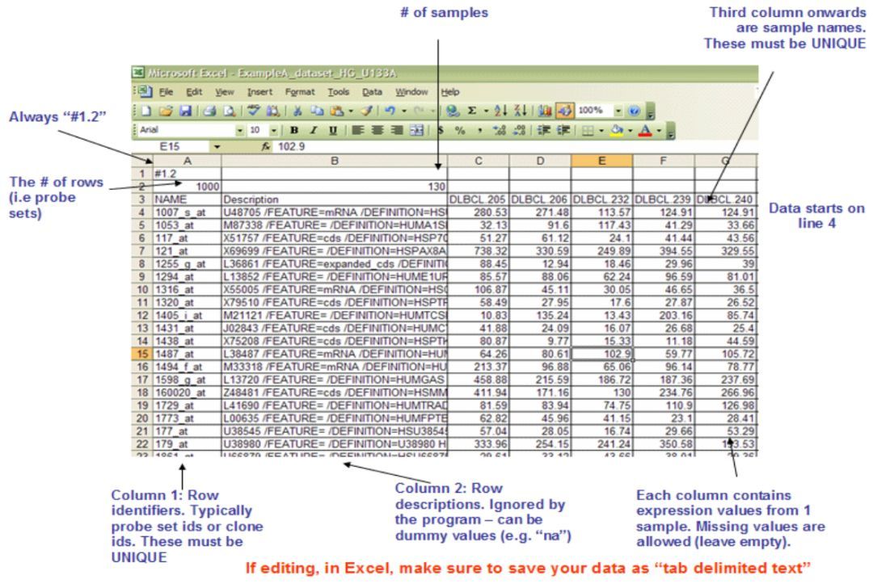Open the Arial font name dropdown
The image size is (873, 588).
point(239,131)
